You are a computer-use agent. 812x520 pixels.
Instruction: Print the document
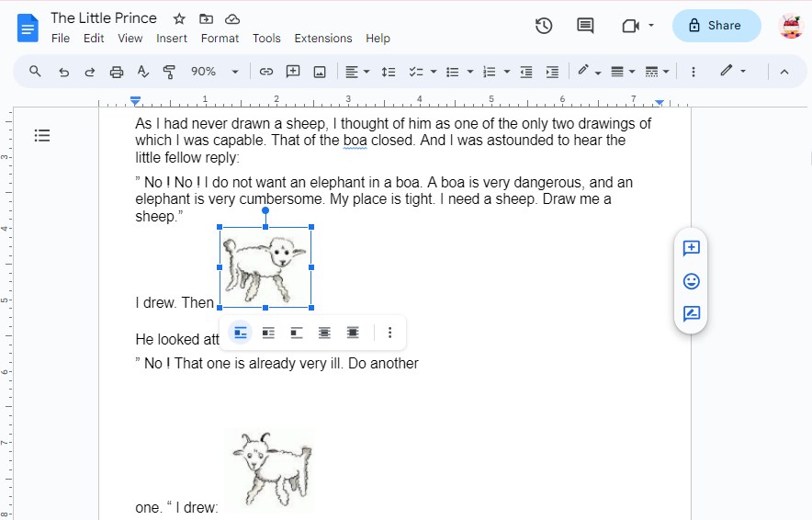coord(117,72)
